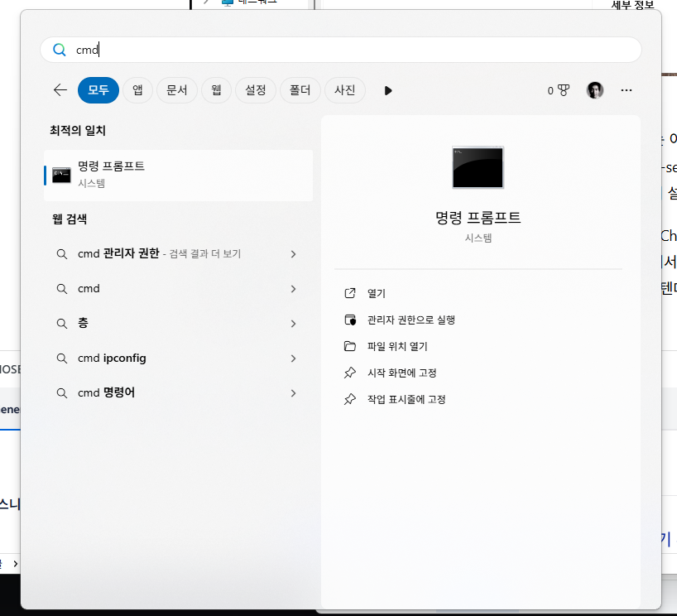The image size is (677, 616).
Task: Click the back arrow in search panel
Action: point(60,90)
